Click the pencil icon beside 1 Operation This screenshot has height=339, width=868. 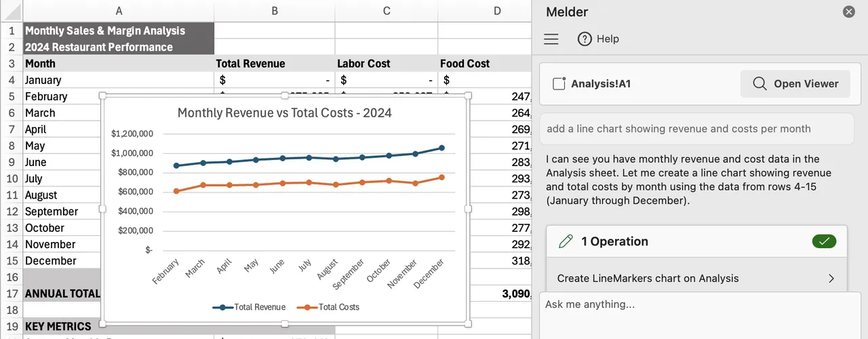(x=566, y=241)
